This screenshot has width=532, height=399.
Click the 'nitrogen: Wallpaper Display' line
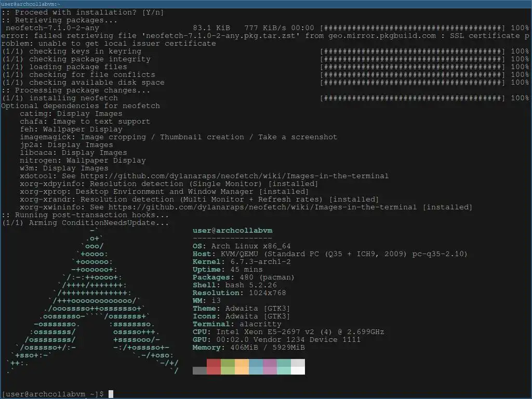[x=83, y=161]
